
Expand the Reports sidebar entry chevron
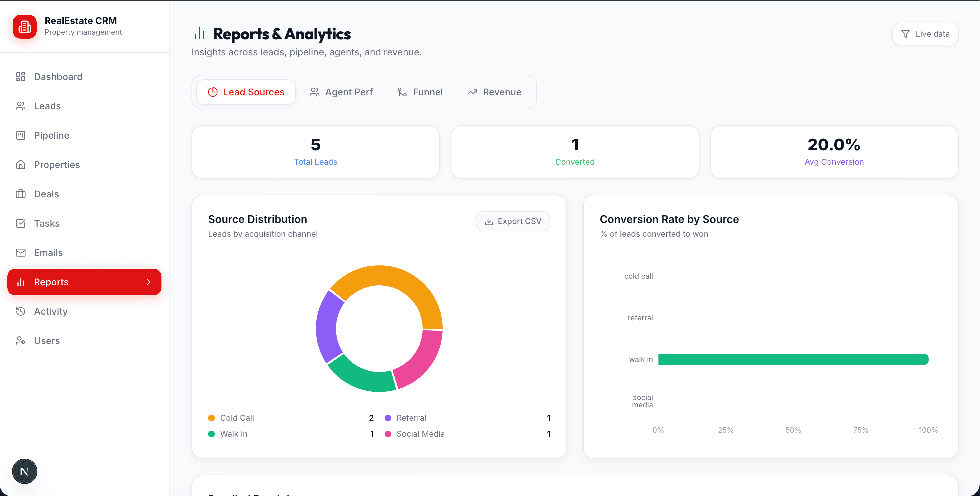(x=148, y=282)
